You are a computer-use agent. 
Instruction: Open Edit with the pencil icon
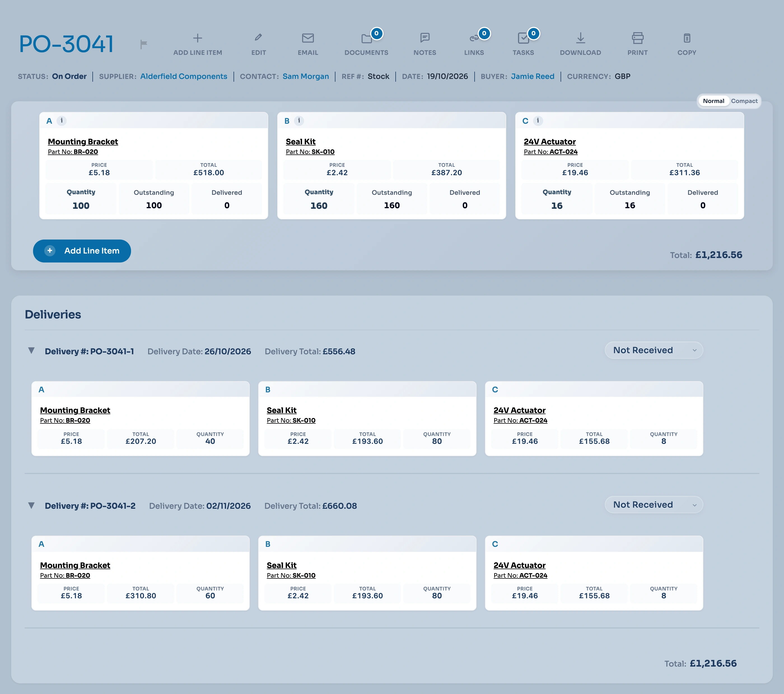tap(258, 37)
